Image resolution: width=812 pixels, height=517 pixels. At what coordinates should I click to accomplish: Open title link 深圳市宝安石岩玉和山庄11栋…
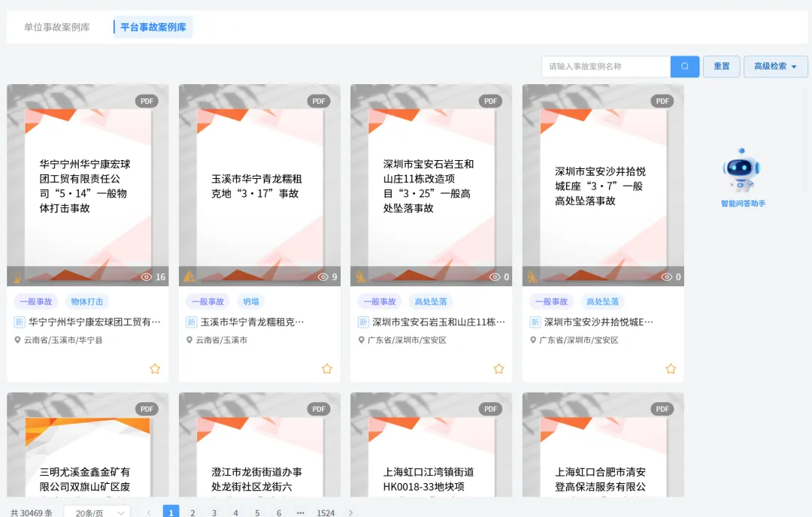point(438,322)
